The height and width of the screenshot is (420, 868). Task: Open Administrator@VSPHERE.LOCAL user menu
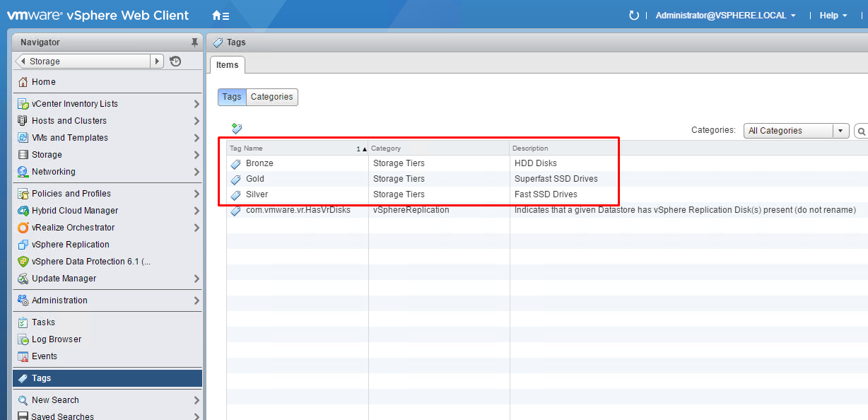[726, 16]
